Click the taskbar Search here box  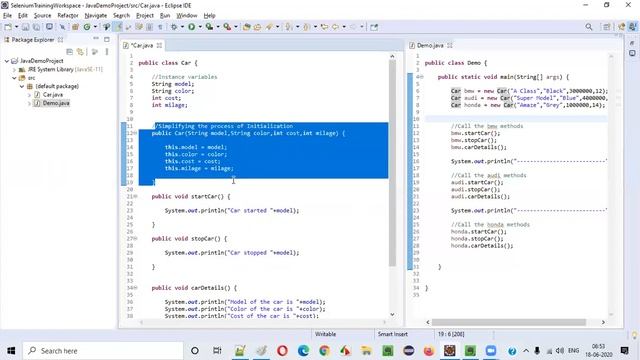pos(103,351)
